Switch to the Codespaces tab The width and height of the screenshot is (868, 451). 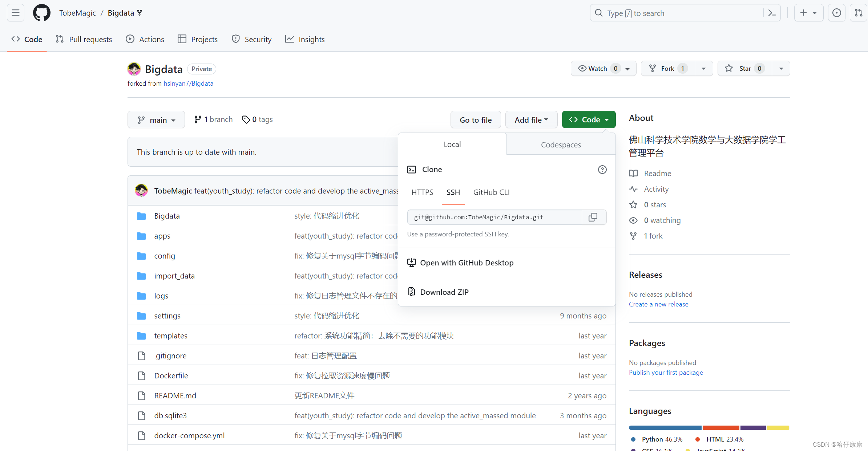tap(561, 144)
